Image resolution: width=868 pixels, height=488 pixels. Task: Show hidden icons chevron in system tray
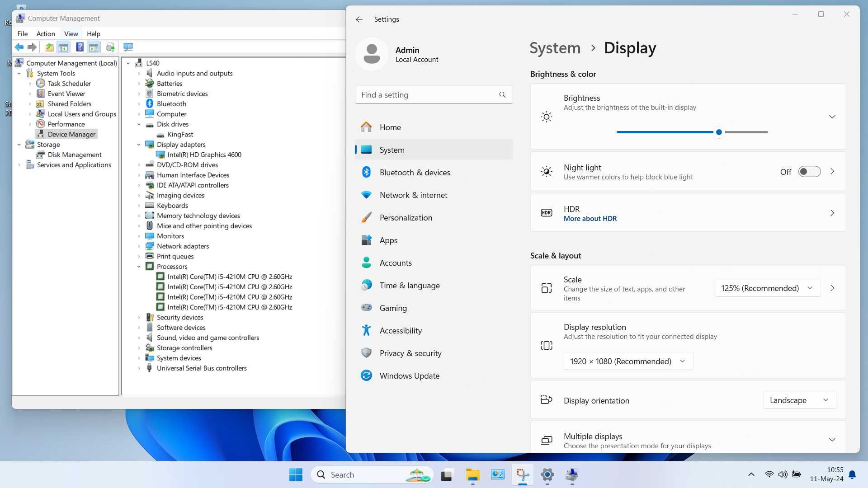pos(751,474)
